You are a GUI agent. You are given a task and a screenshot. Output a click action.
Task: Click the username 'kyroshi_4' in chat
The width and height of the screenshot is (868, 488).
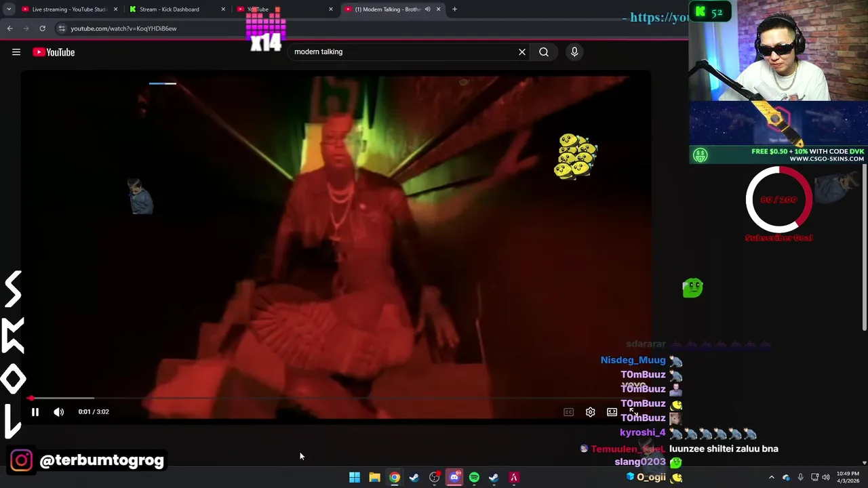(x=642, y=432)
